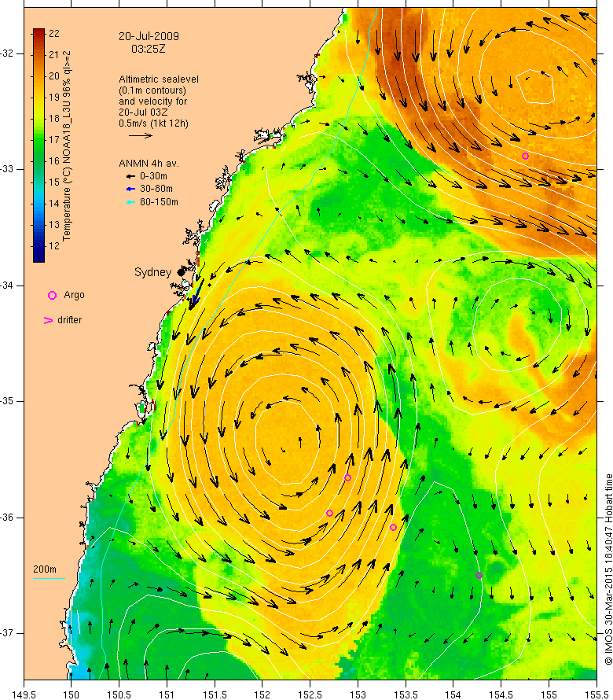Click the latitude label -36

coord(8,518)
